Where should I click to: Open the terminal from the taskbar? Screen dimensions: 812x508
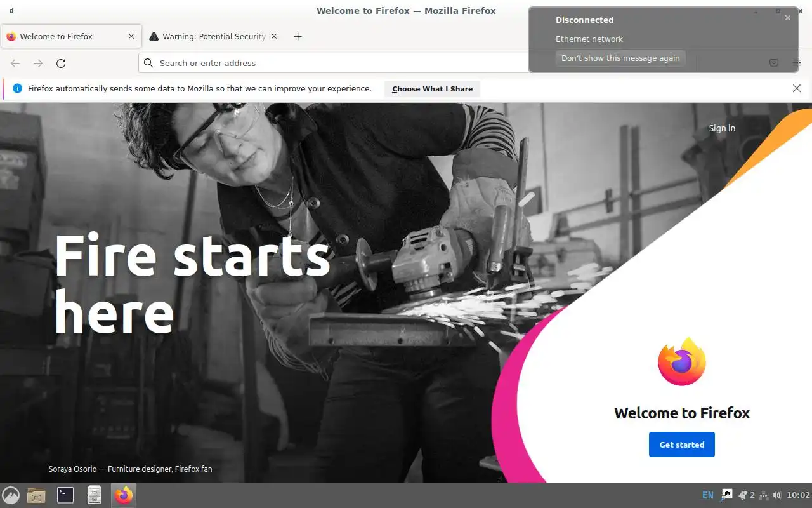coord(65,495)
